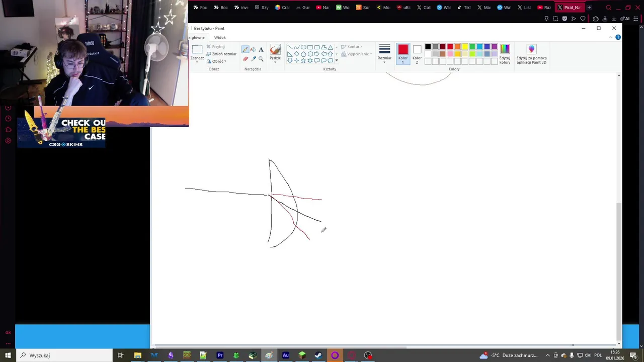Click the Przytnij crop button
The image size is (644, 362).
[x=216, y=47]
